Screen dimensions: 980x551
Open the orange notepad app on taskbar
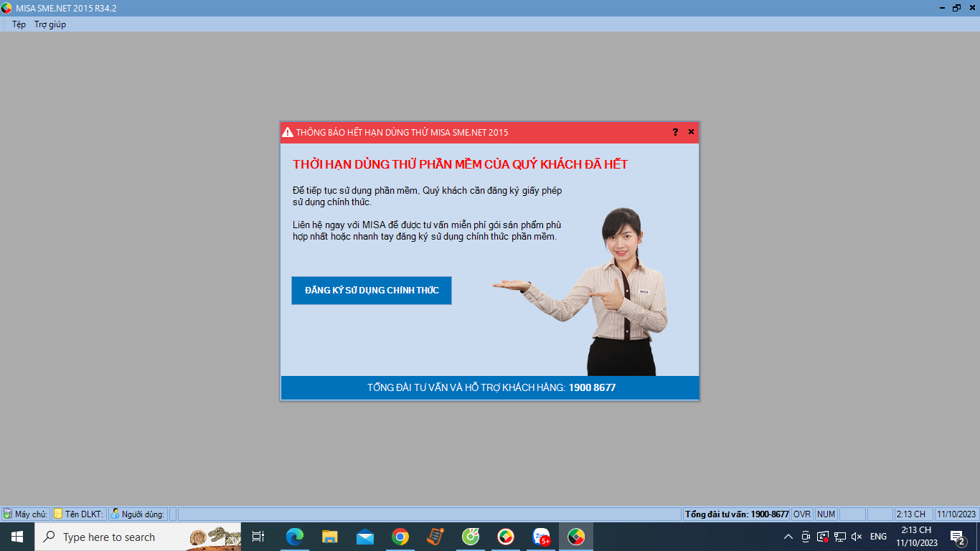(435, 537)
